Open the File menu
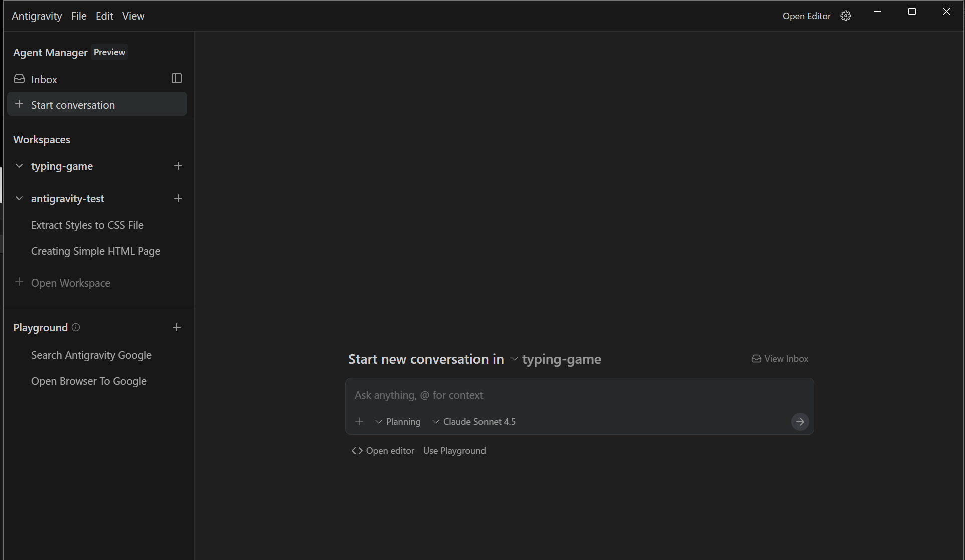 (79, 16)
